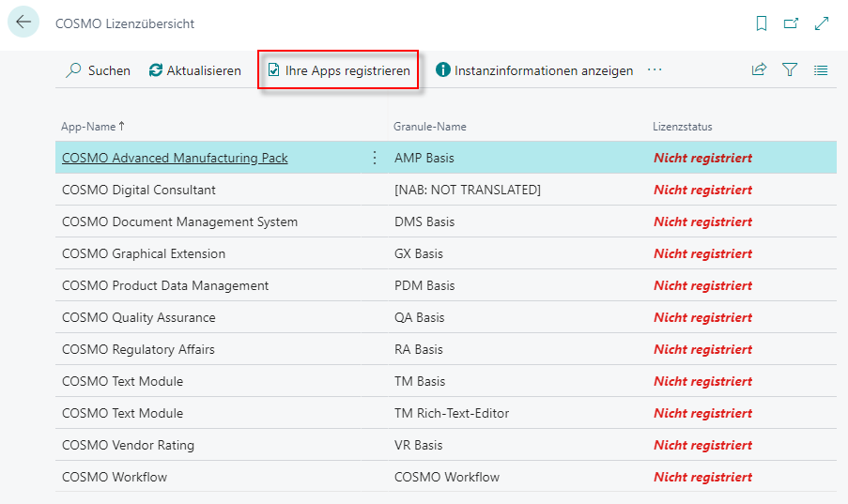This screenshot has width=848, height=504.
Task: Open row options for COSMO Advanced Manufacturing Pack
Action: click(x=375, y=158)
